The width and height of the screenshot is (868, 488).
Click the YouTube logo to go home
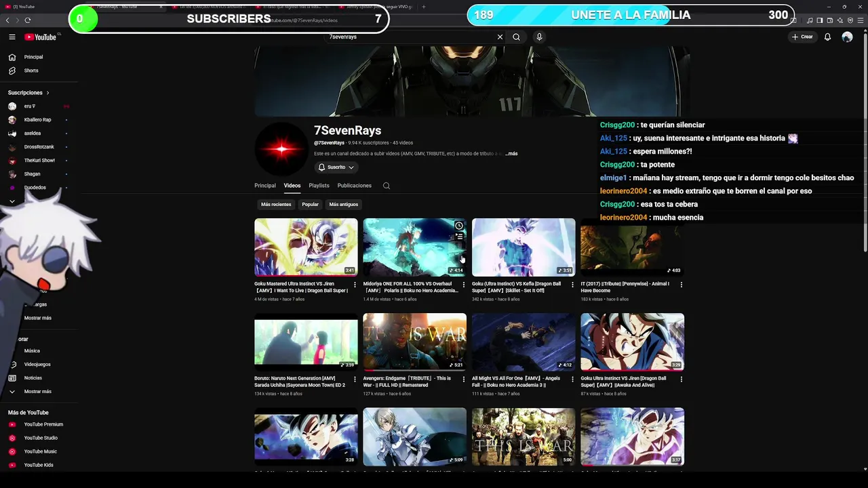41,37
